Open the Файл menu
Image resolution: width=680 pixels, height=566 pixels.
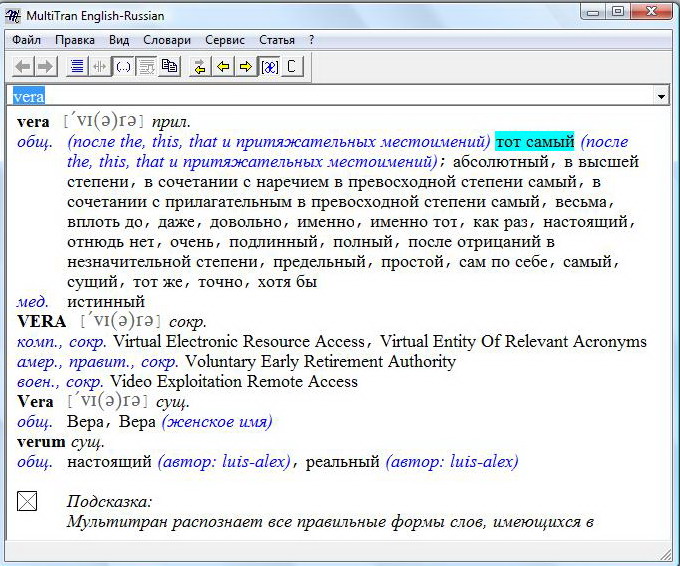26,40
